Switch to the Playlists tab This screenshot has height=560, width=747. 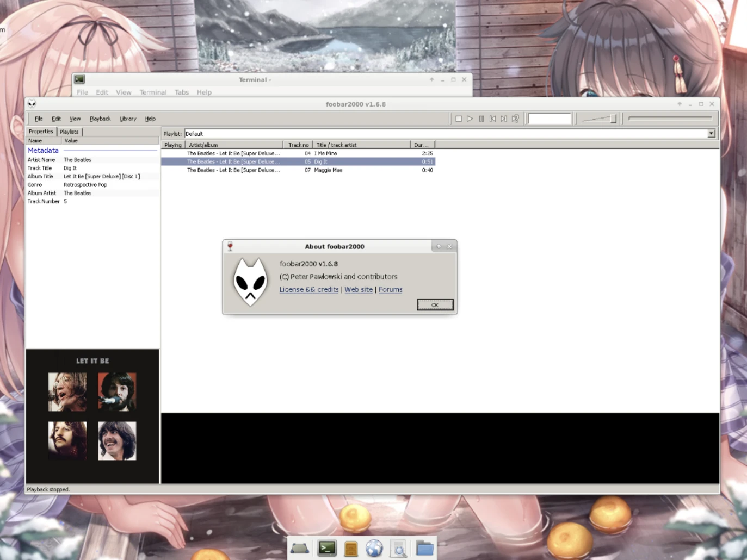pos(69,132)
